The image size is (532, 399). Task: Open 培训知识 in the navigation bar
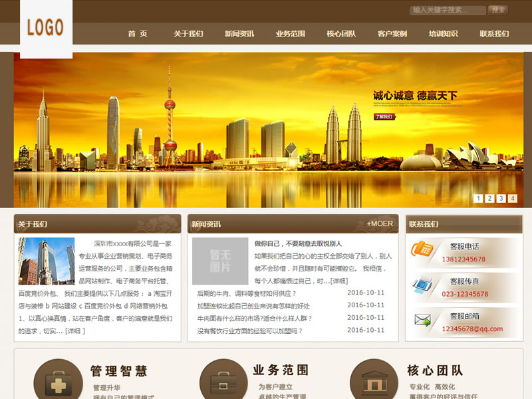(443, 34)
